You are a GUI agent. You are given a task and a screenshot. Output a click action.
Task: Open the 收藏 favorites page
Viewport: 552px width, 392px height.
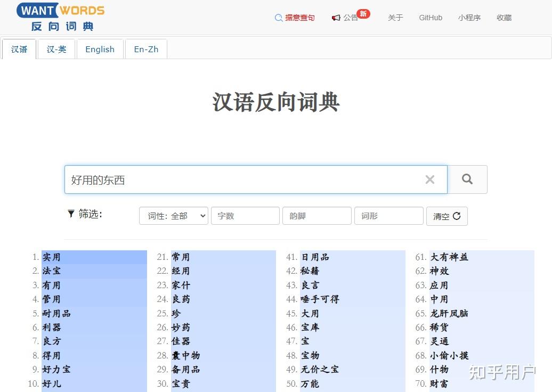504,18
